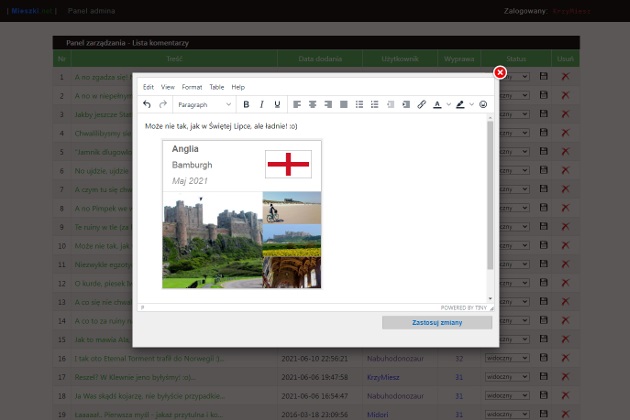Open the insert link tool
630x420 pixels.
[421, 104]
